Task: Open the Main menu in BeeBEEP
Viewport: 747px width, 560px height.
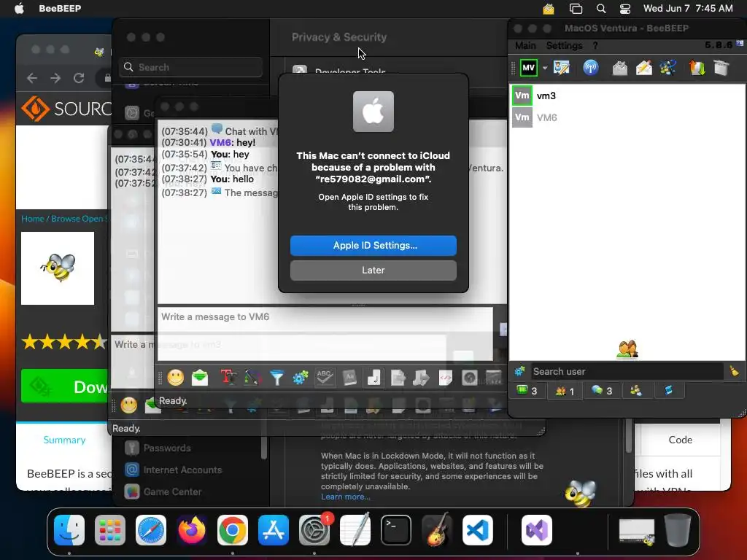Action: [525, 45]
